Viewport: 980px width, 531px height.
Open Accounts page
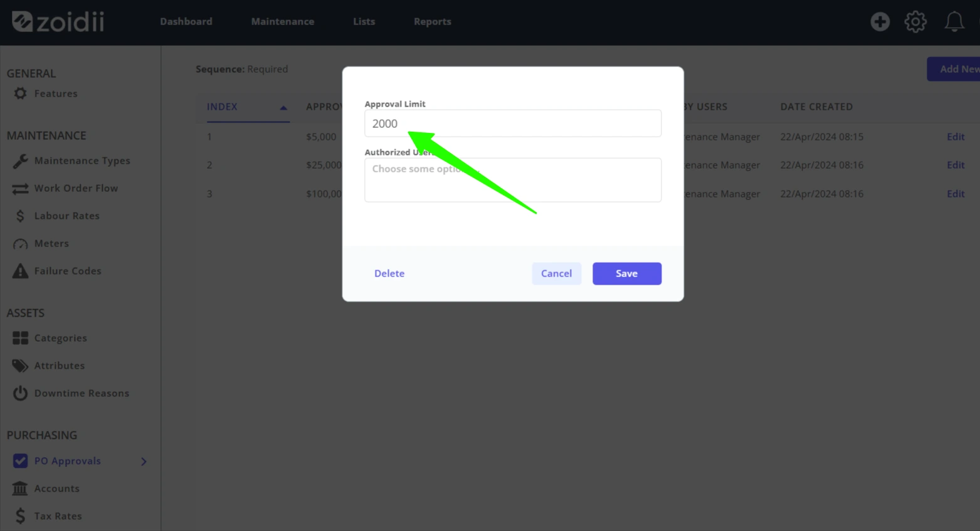57,488
